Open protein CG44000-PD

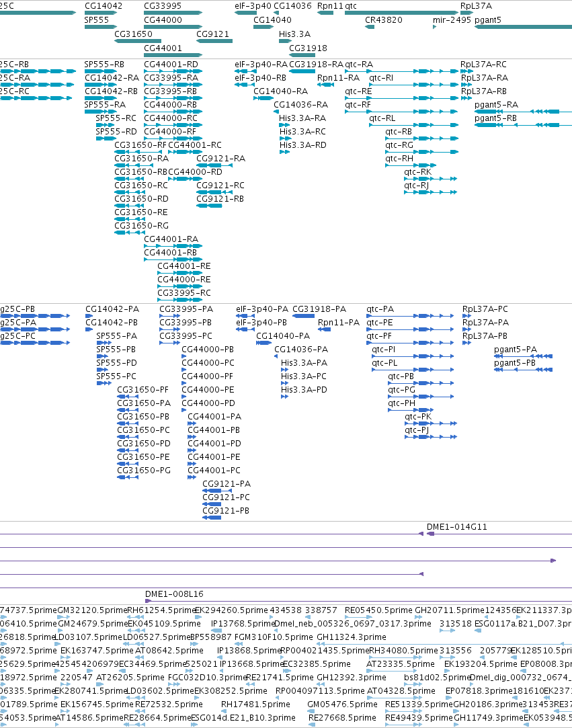coord(208,403)
